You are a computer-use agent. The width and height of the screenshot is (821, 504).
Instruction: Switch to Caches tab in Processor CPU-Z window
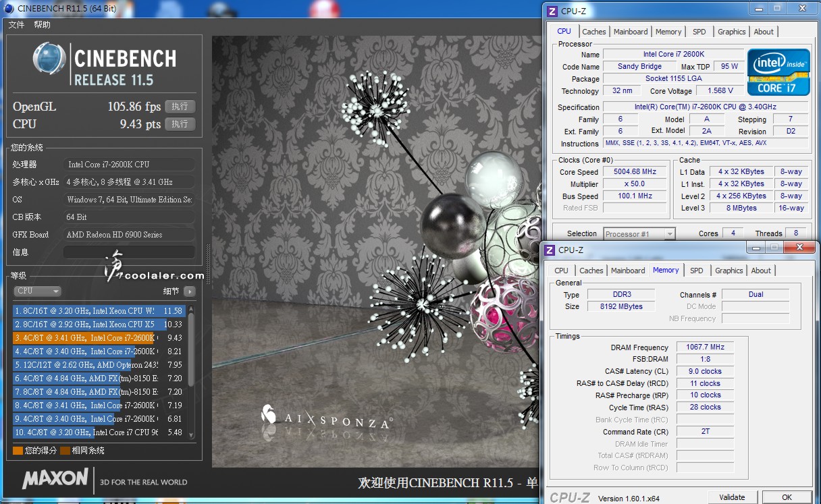pyautogui.click(x=594, y=32)
